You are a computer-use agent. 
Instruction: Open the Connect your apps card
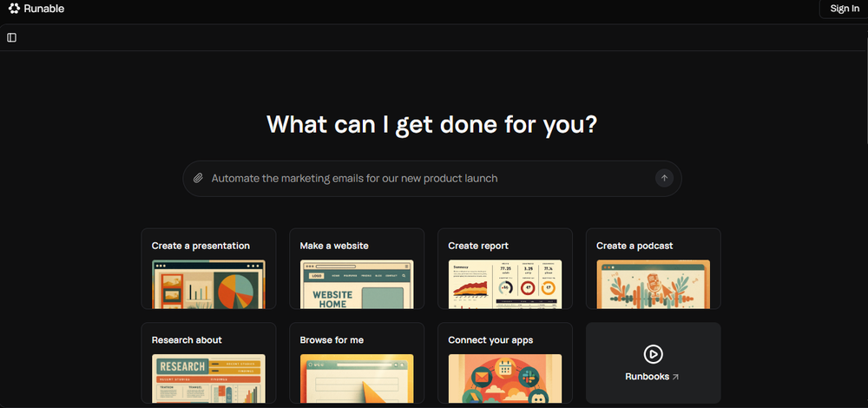[505, 363]
